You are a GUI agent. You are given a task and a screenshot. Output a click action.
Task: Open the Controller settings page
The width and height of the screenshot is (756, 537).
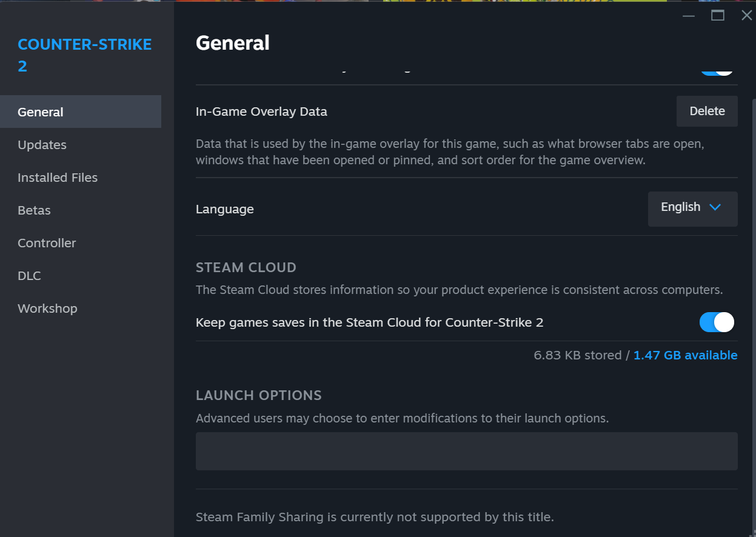click(47, 243)
